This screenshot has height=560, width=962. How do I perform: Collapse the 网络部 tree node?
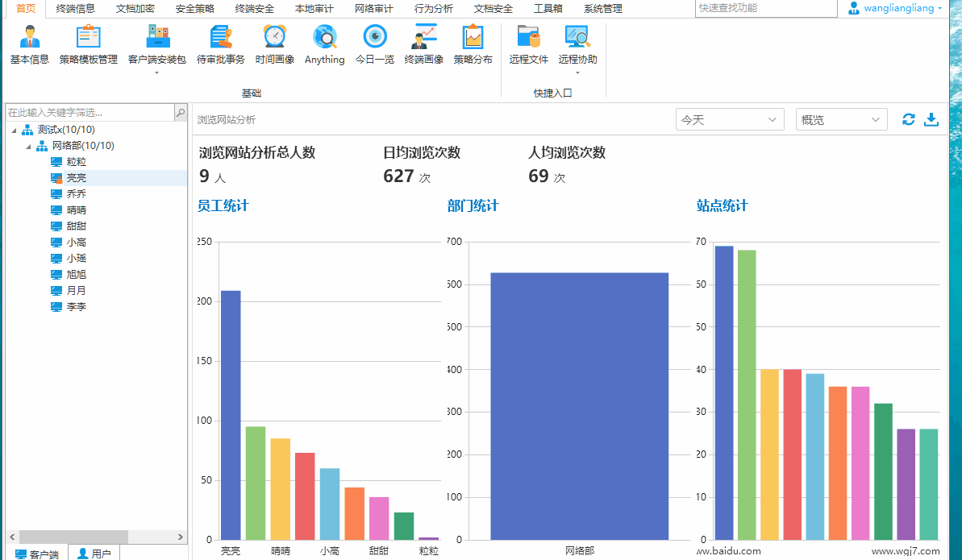click(29, 146)
